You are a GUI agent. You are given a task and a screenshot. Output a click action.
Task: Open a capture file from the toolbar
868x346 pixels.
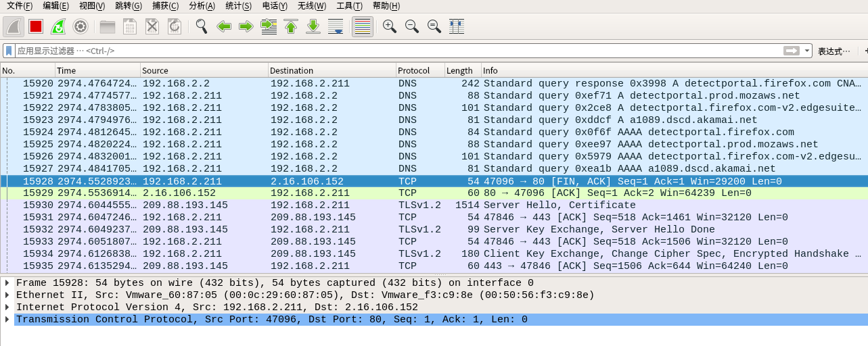pyautogui.click(x=108, y=26)
